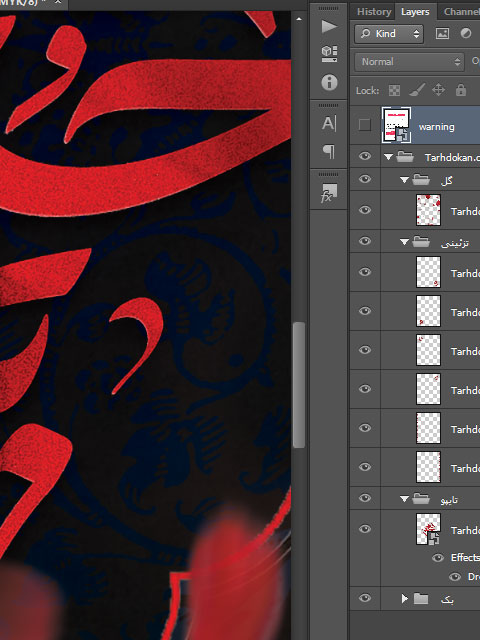480x640 pixels.
Task: Open the Info panel icon
Action: point(329,82)
